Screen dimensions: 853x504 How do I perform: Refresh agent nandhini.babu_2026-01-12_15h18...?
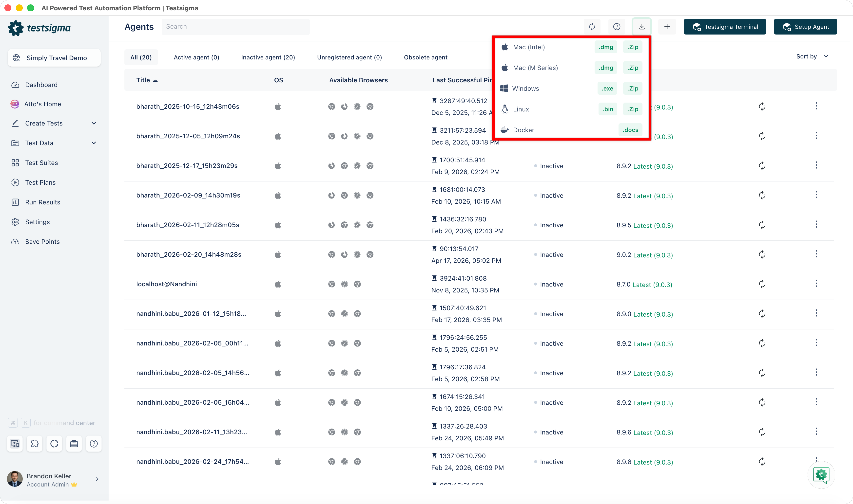coord(762,313)
